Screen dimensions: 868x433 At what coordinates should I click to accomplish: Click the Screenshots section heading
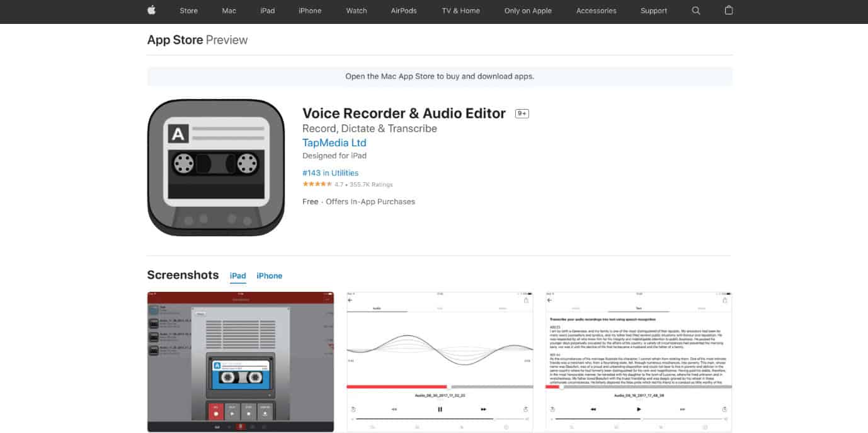(183, 275)
